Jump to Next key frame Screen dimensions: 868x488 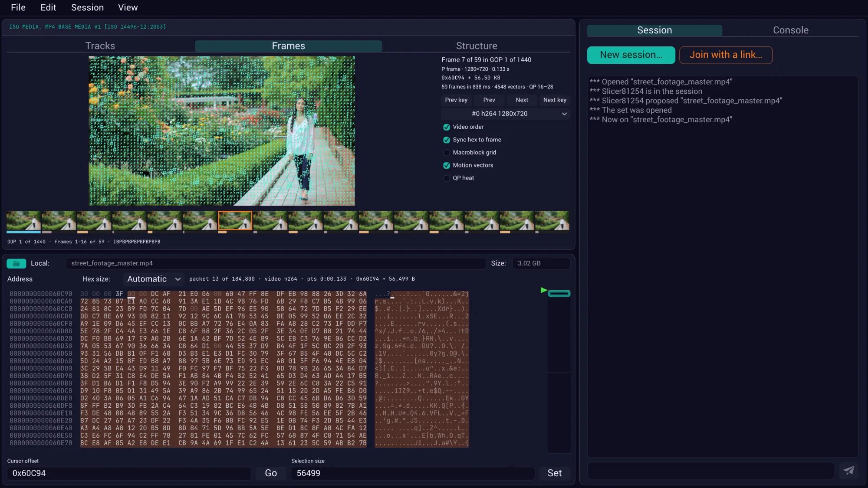(x=555, y=100)
